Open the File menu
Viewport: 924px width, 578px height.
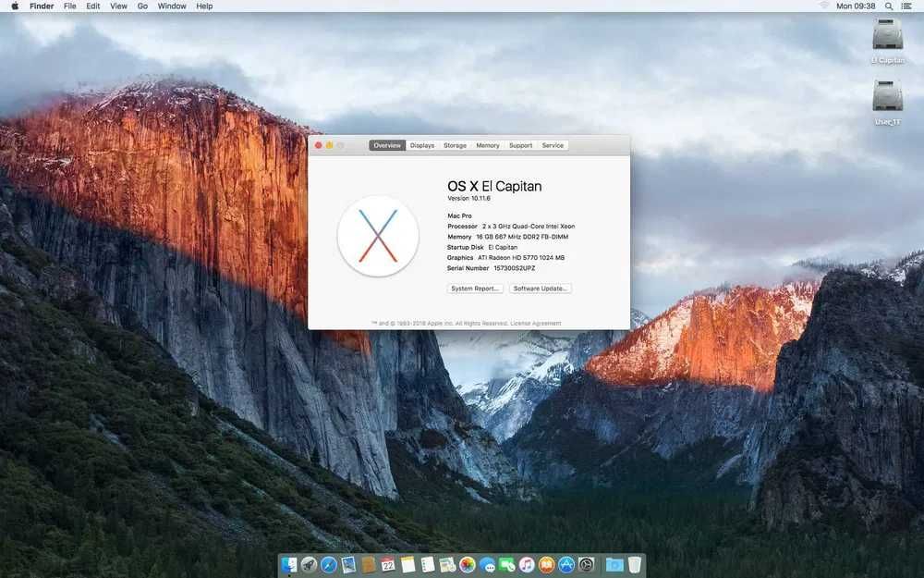coord(70,6)
